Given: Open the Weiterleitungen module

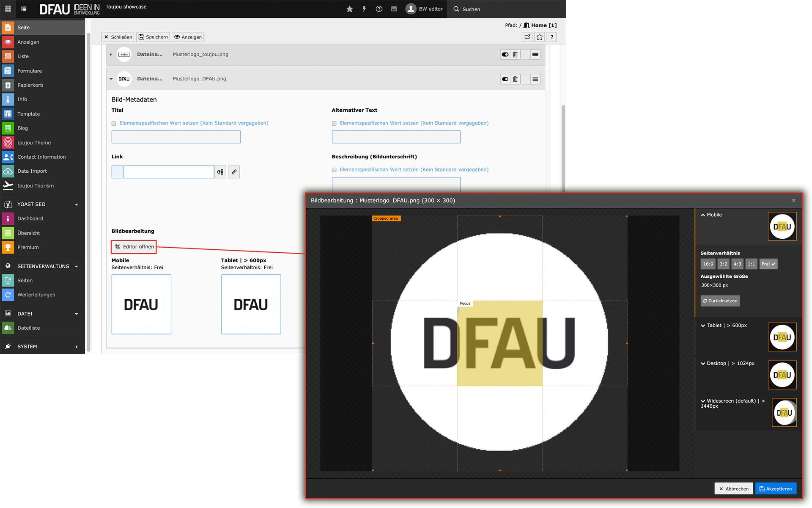Looking at the screenshot, I should 36,295.
